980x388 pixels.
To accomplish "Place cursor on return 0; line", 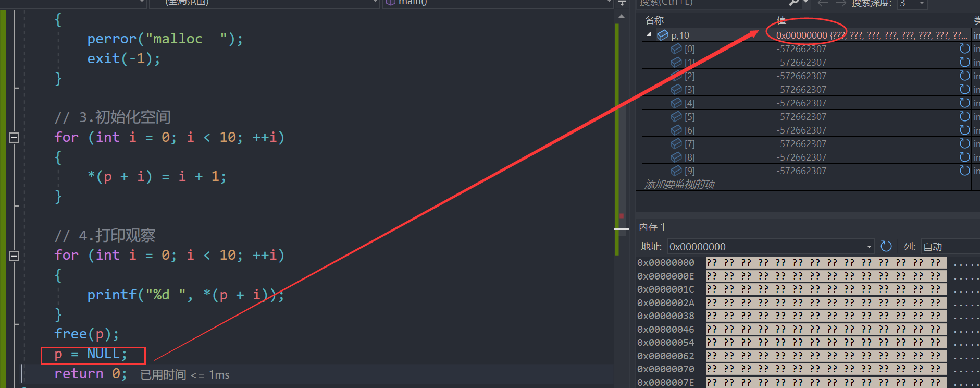I will 91,373.
